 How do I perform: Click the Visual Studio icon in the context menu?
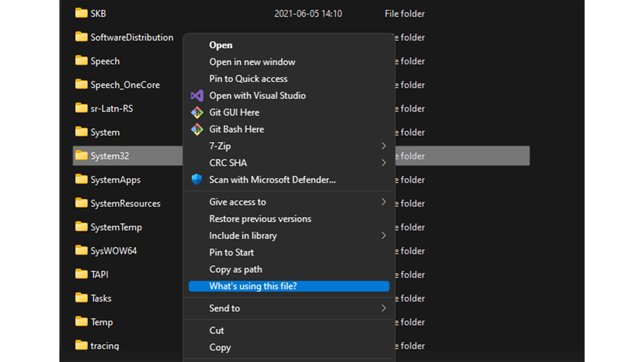[x=196, y=95]
